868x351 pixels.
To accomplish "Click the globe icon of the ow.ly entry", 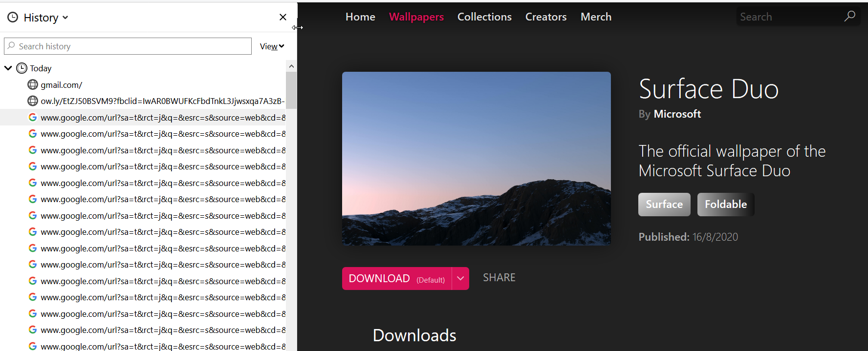I will 33,101.
